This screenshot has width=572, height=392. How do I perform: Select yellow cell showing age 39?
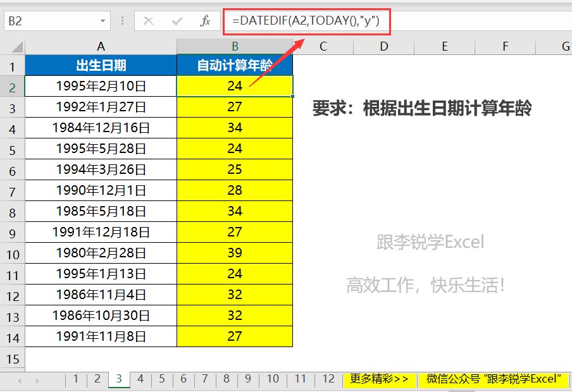(235, 253)
